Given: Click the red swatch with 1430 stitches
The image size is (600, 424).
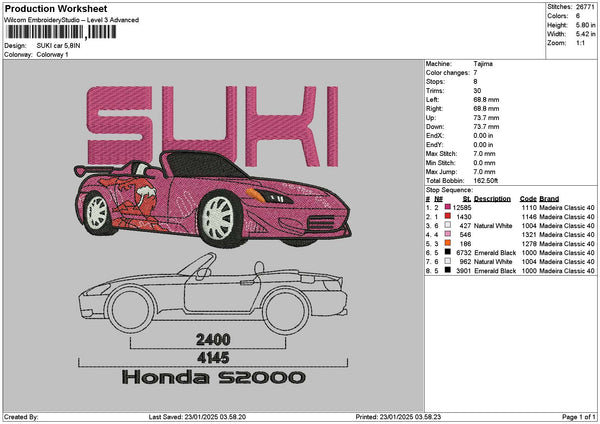Looking at the screenshot, I should tap(448, 216).
